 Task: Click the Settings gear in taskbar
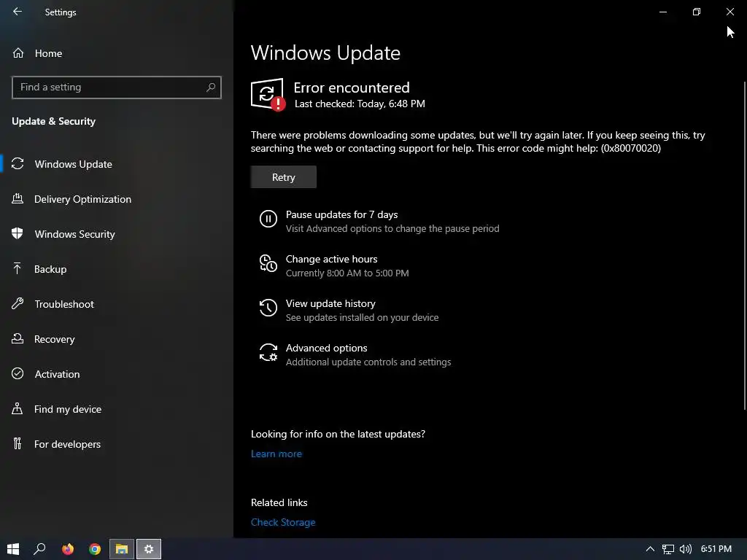click(149, 549)
